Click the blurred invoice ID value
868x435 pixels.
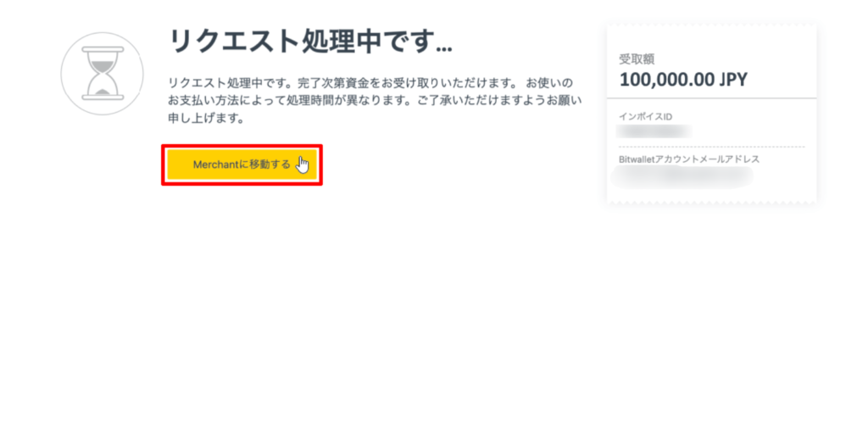coord(654,131)
